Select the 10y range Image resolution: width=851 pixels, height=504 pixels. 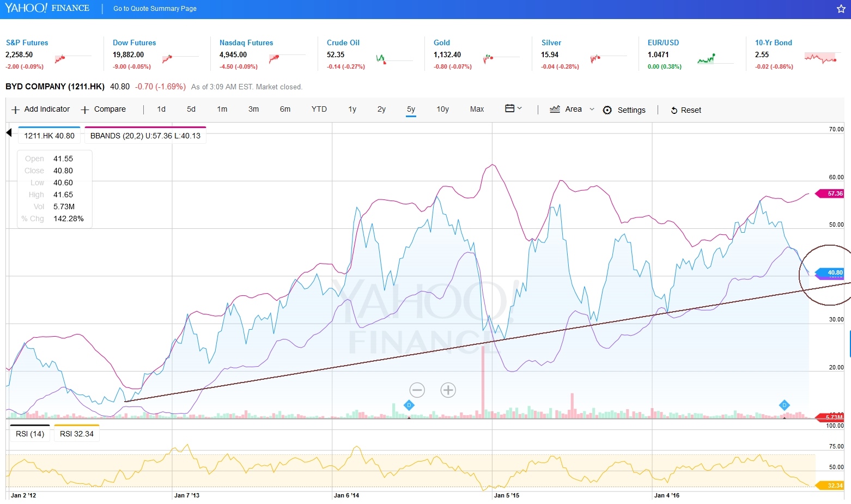442,109
